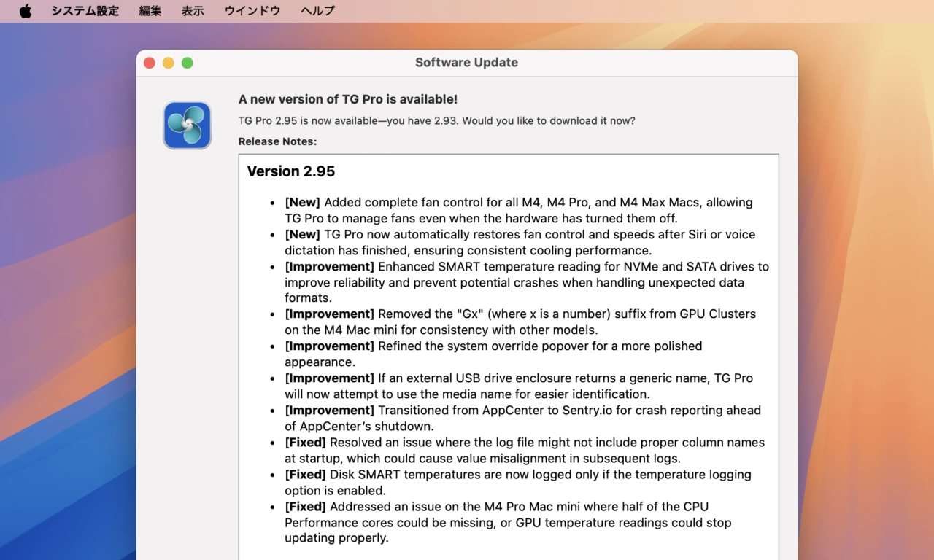Click the [Fixed] log file column names entry
The height and width of the screenshot is (560, 934).
tap(524, 450)
